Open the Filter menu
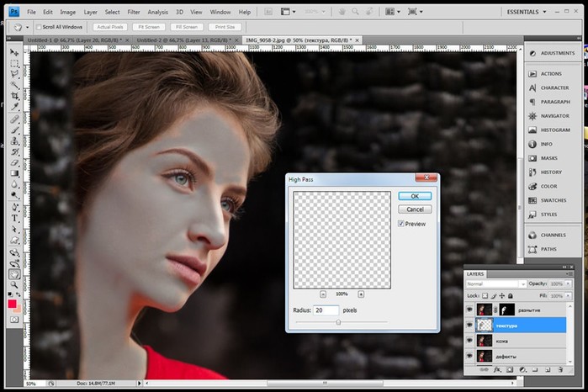588x392 pixels. click(x=134, y=13)
